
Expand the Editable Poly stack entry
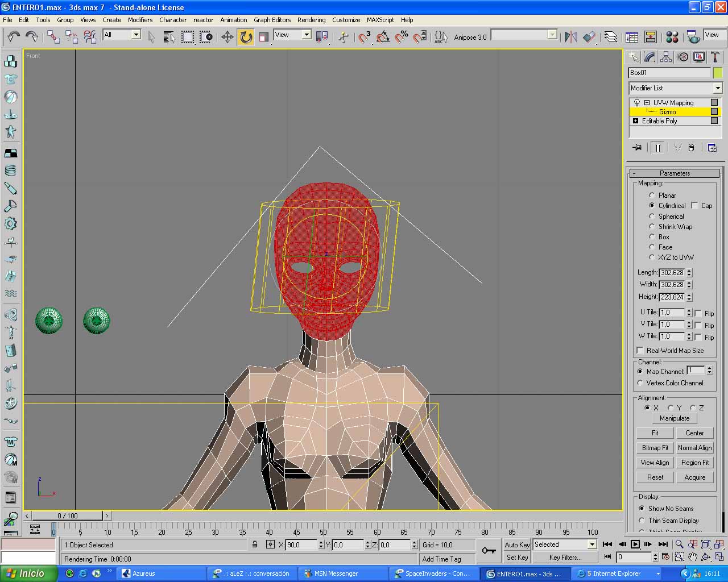[x=635, y=121]
